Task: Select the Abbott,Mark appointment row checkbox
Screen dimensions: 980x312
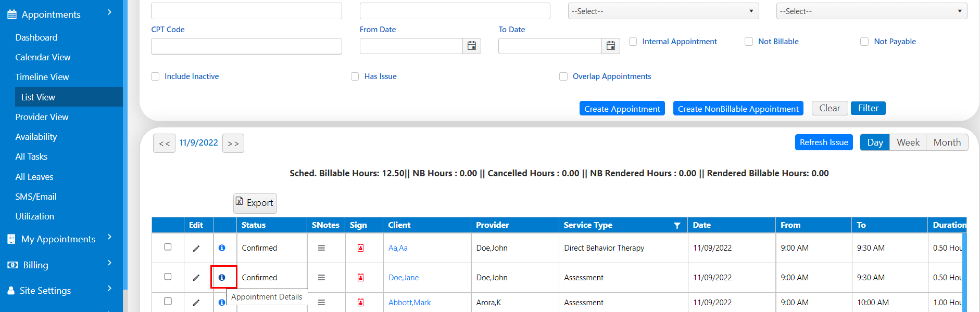Action: click(x=168, y=302)
